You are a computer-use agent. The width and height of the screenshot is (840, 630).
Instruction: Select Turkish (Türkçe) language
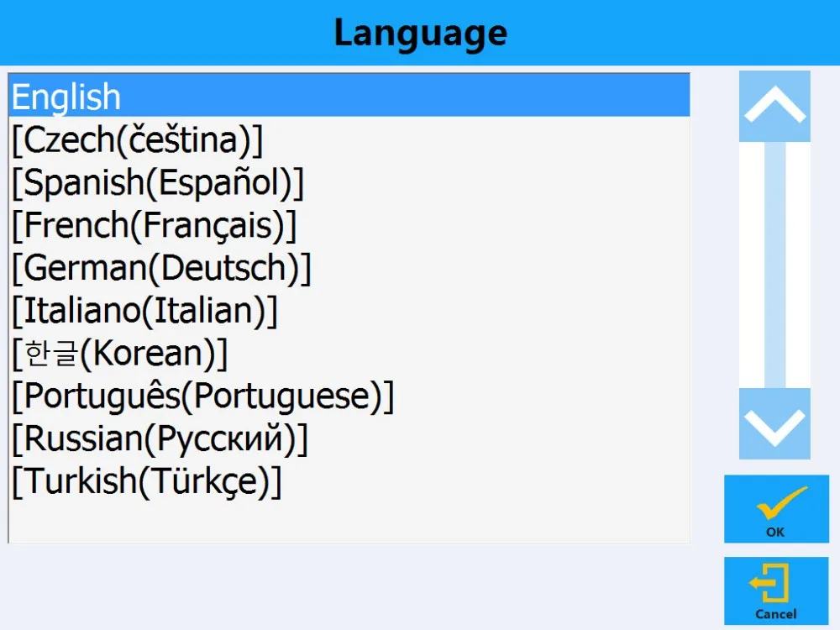pos(146,481)
